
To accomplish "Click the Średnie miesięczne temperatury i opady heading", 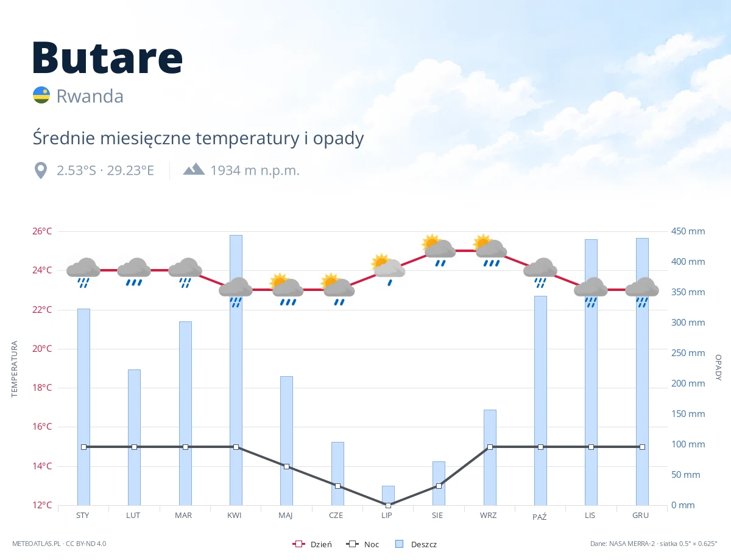I will (198, 138).
